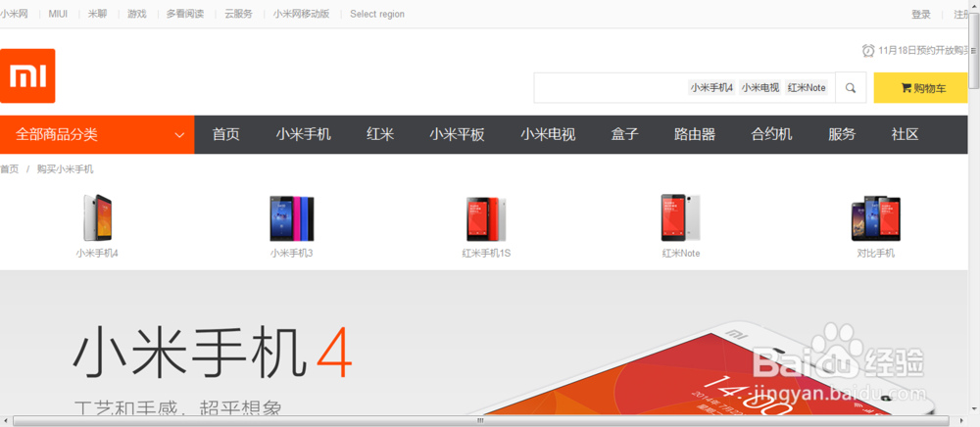Viewport: 980px width, 427px height.
Task: Click the search magnifier icon
Action: [x=851, y=88]
